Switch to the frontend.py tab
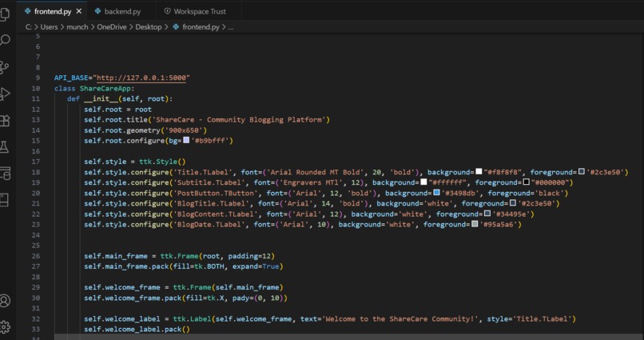This screenshot has width=644, height=340. (x=54, y=11)
